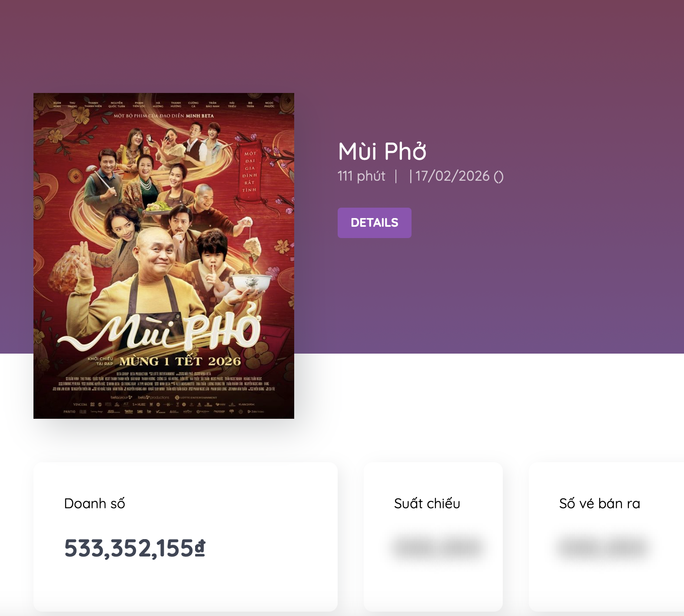This screenshot has height=616, width=684.
Task: Reveal the blurred Số vé bán ra value
Action: tap(602, 547)
